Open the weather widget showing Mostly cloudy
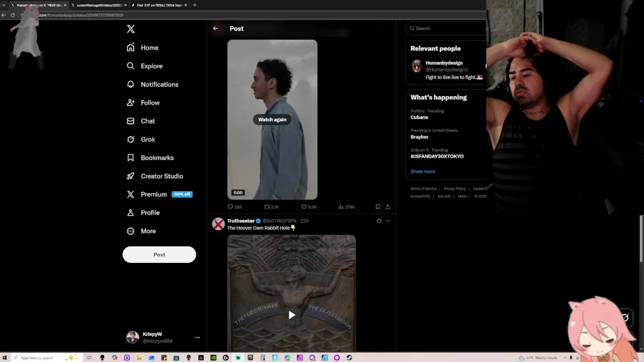Viewport: 644px width, 362px height. [539, 358]
